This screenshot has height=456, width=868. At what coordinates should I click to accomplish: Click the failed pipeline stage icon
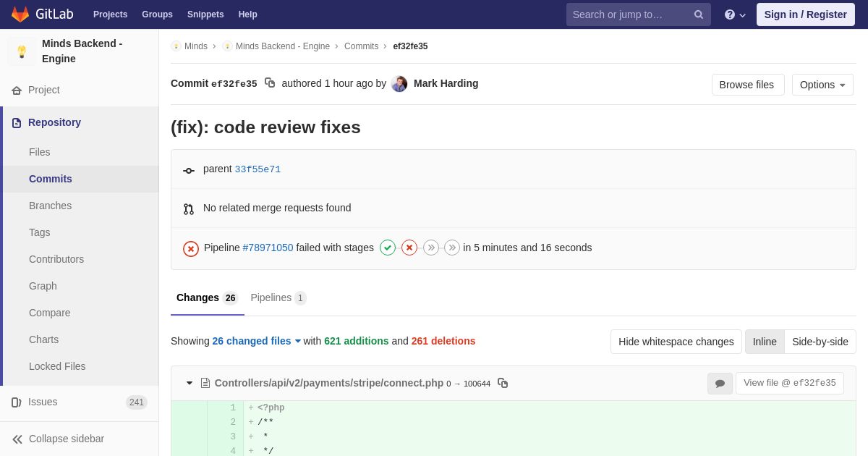pos(409,248)
